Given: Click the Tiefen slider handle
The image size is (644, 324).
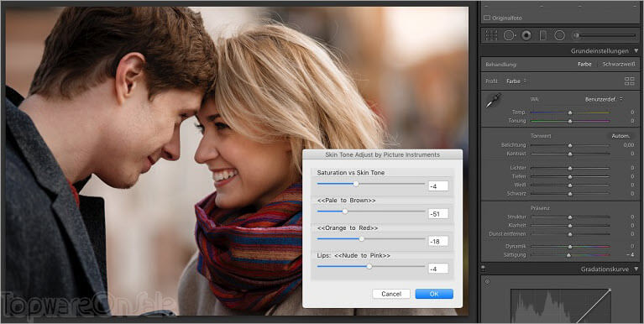Looking at the screenshot, I should (x=570, y=176).
